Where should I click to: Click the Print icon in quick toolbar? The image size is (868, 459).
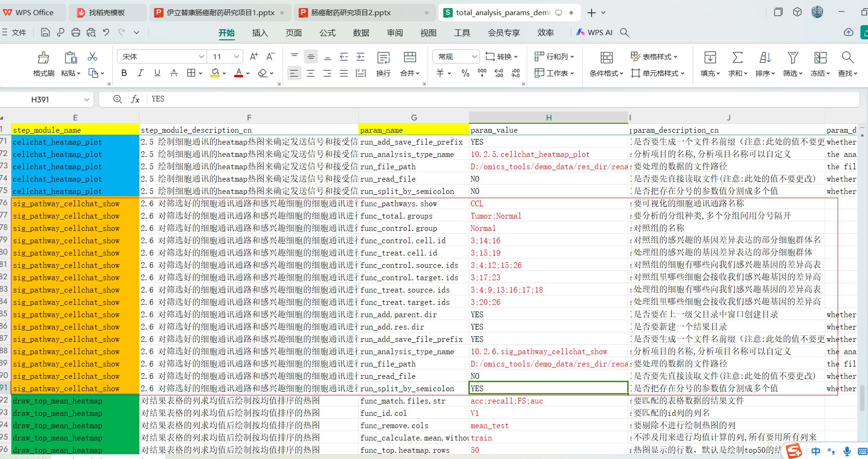76,32
